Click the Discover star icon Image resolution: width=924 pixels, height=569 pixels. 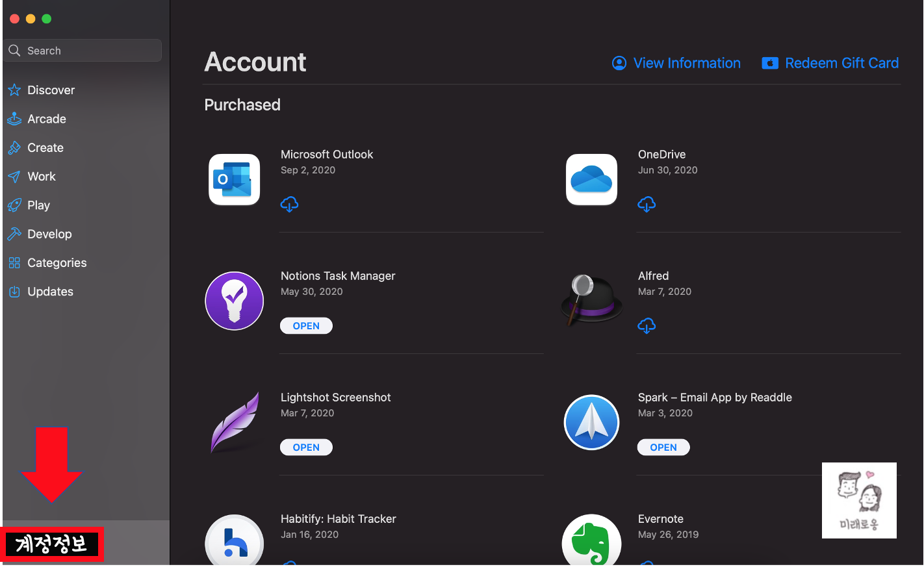[14, 90]
